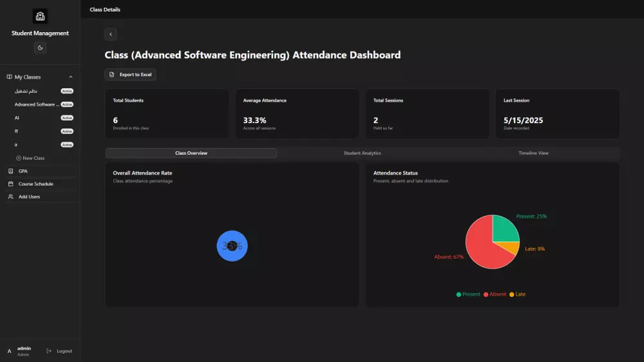Click the plus icon beside New Class
This screenshot has width=644, height=362.
click(19, 158)
